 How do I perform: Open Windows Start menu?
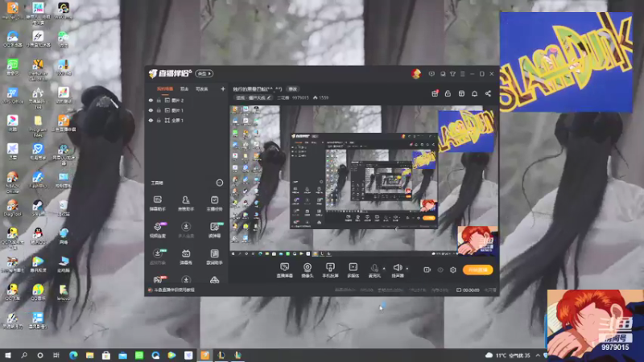point(7,356)
